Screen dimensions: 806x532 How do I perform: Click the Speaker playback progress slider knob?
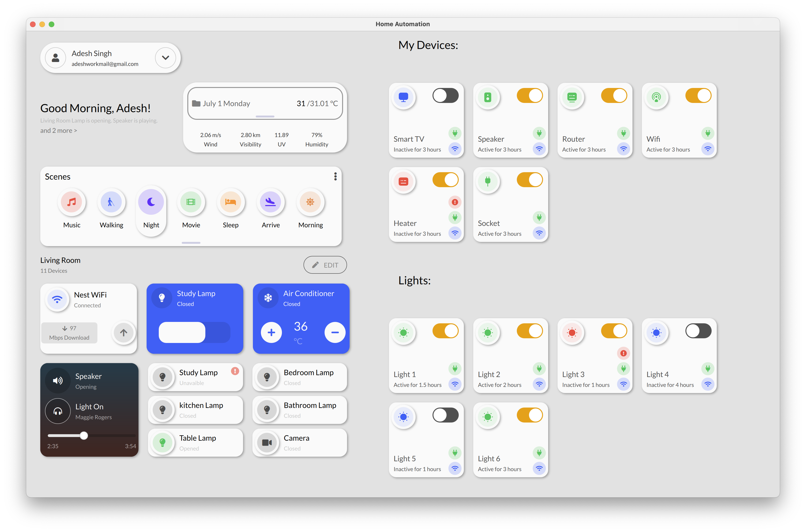coord(84,436)
